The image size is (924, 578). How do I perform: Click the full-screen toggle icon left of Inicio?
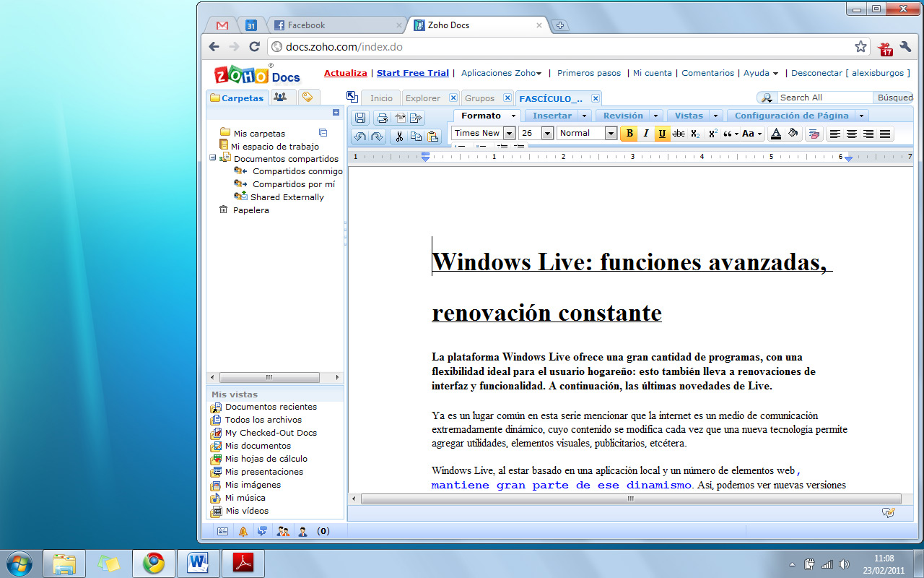352,97
